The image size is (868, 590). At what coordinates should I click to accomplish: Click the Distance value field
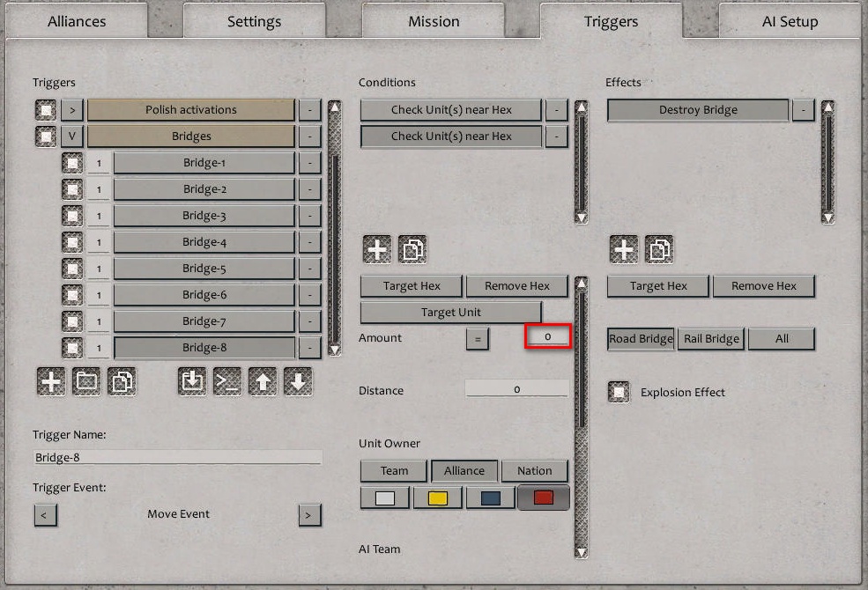pos(517,388)
